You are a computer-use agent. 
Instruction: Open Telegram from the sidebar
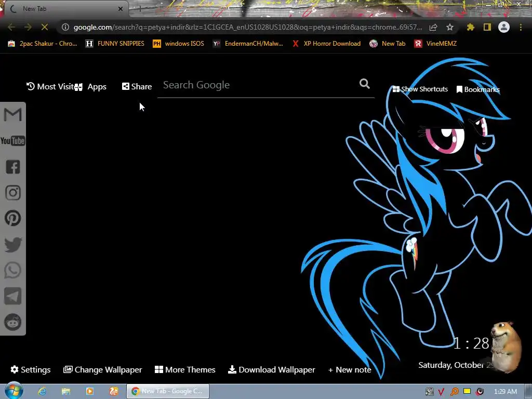[x=13, y=296]
